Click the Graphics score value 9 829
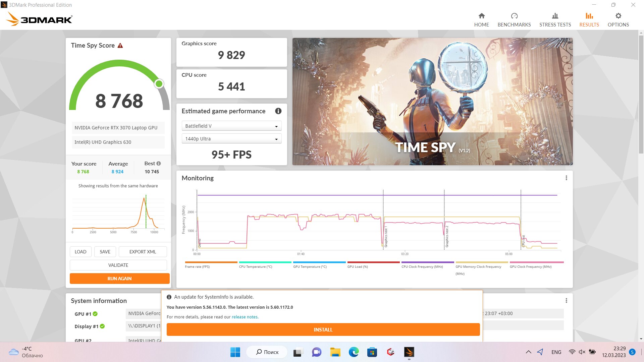This screenshot has height=362, width=644. click(x=231, y=55)
